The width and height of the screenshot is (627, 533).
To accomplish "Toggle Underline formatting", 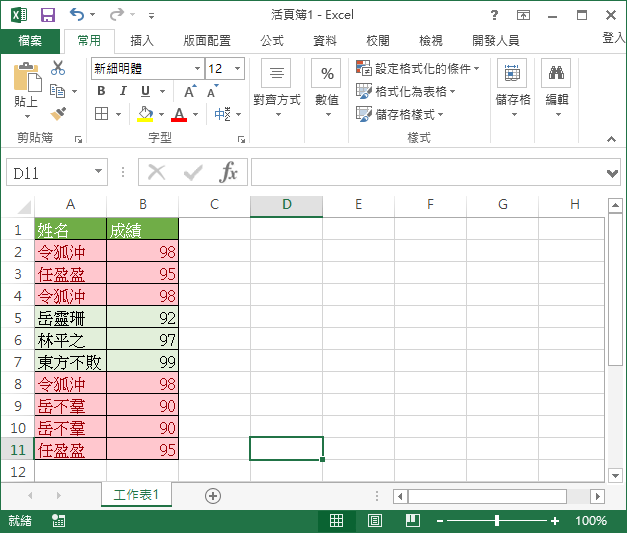I will point(146,92).
